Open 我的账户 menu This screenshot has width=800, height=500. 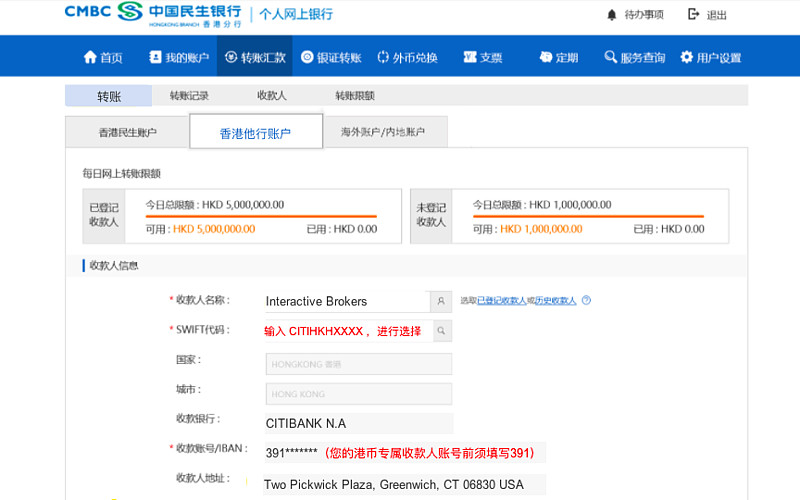179,57
